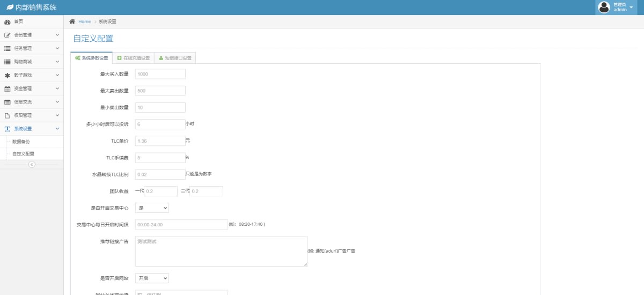This screenshot has height=295, width=644.
Task: Click the leaf logo beside 内部销售系统
Action: click(10, 8)
